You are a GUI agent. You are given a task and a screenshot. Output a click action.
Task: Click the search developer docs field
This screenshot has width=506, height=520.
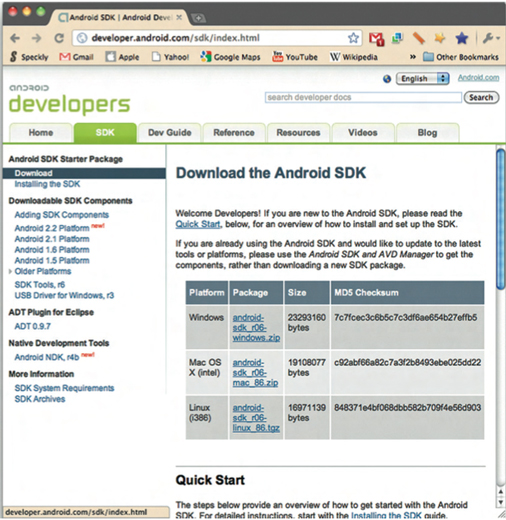coord(363,97)
